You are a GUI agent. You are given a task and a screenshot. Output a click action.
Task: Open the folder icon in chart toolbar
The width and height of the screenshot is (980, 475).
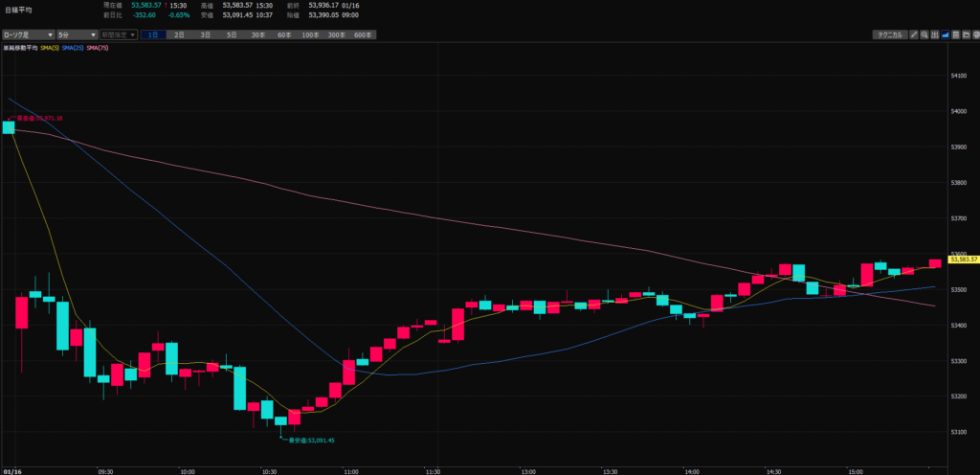coord(965,34)
